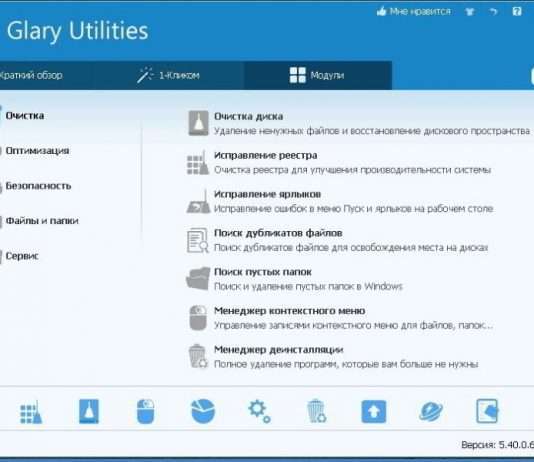Image resolution: width=534 pixels, height=462 pixels.
Task: Select the Сервис category
Action: tap(22, 256)
